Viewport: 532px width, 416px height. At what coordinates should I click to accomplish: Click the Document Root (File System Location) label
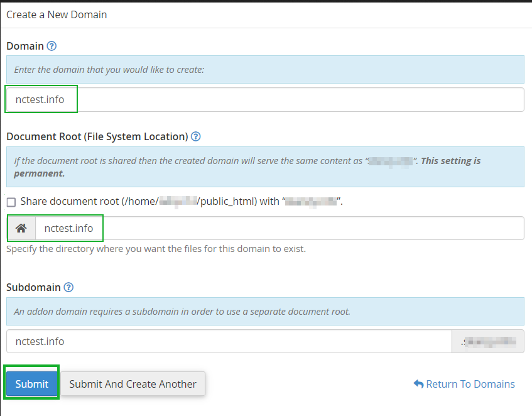tap(97, 136)
